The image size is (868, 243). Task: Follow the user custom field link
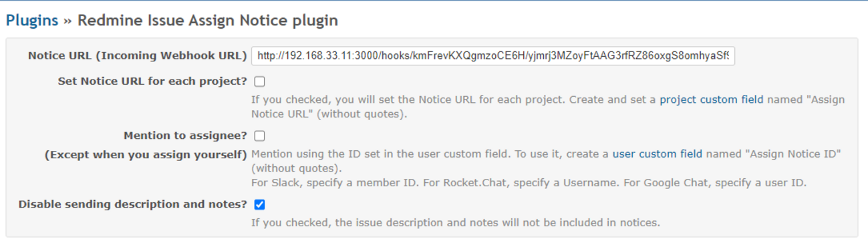658,154
